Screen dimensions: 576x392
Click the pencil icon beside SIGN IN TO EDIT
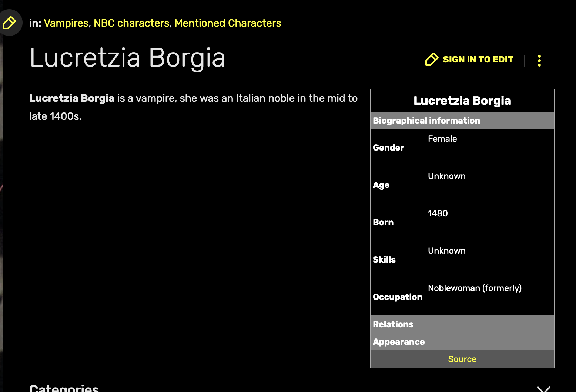click(x=432, y=60)
